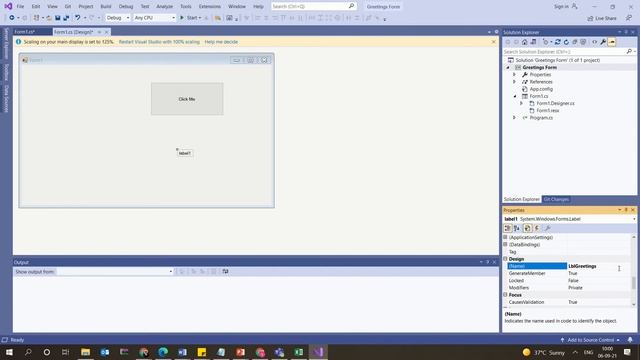Open Show output from dropdown
The height and width of the screenshot is (360, 640).
point(114,271)
